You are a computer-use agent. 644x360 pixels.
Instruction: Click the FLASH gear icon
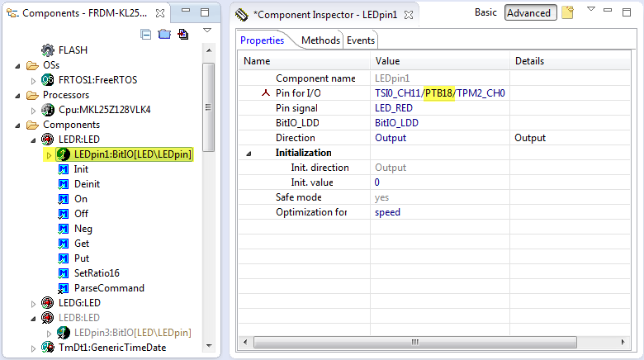pos(48,50)
